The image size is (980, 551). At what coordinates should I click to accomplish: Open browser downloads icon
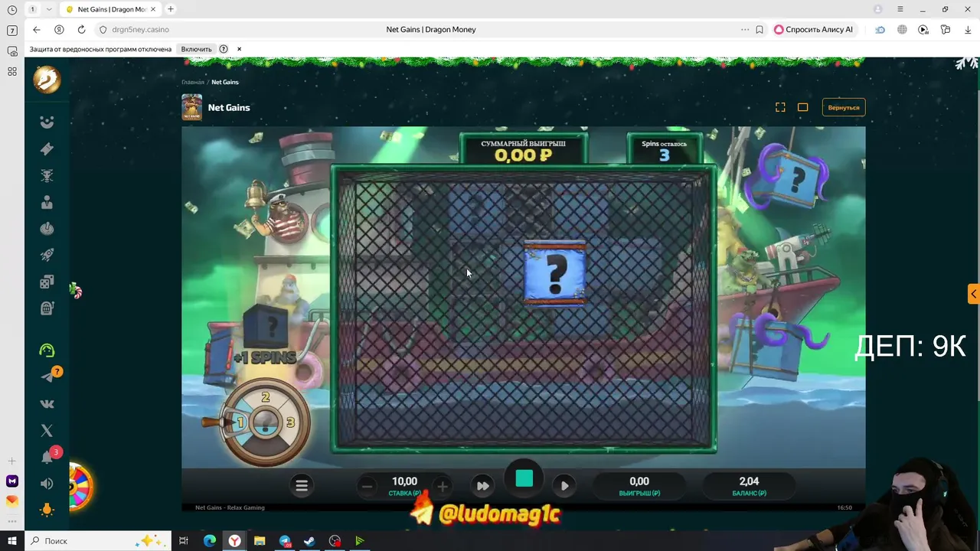tap(968, 29)
